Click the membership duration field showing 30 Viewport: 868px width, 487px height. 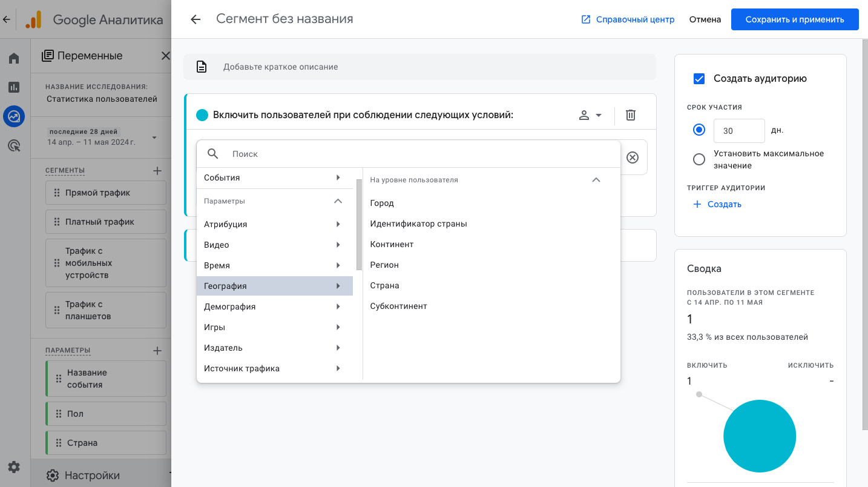(x=739, y=131)
